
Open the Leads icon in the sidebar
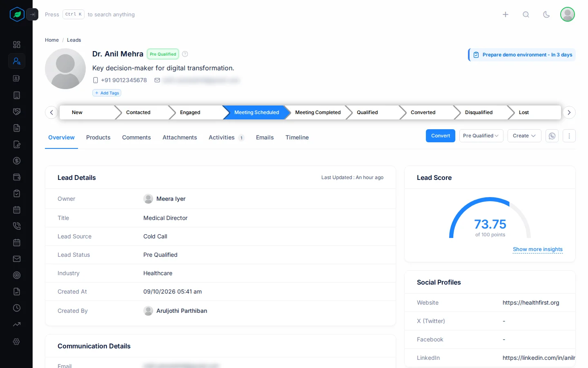click(17, 61)
